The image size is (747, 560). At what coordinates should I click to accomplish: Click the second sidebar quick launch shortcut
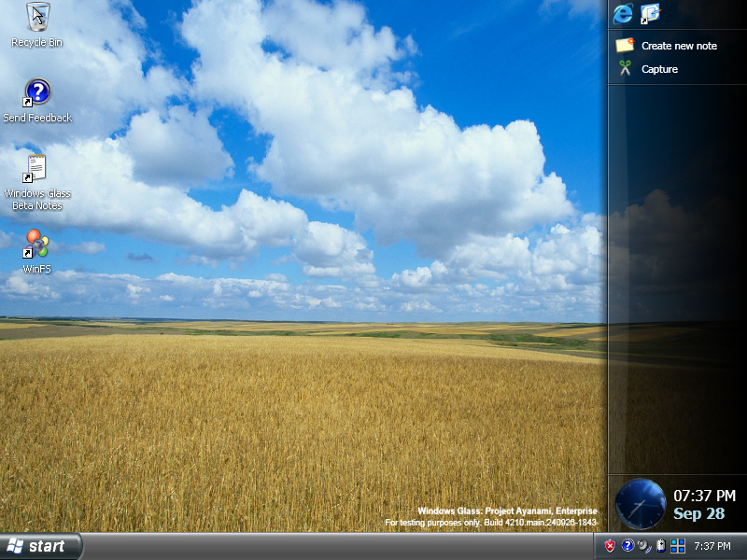click(650, 13)
